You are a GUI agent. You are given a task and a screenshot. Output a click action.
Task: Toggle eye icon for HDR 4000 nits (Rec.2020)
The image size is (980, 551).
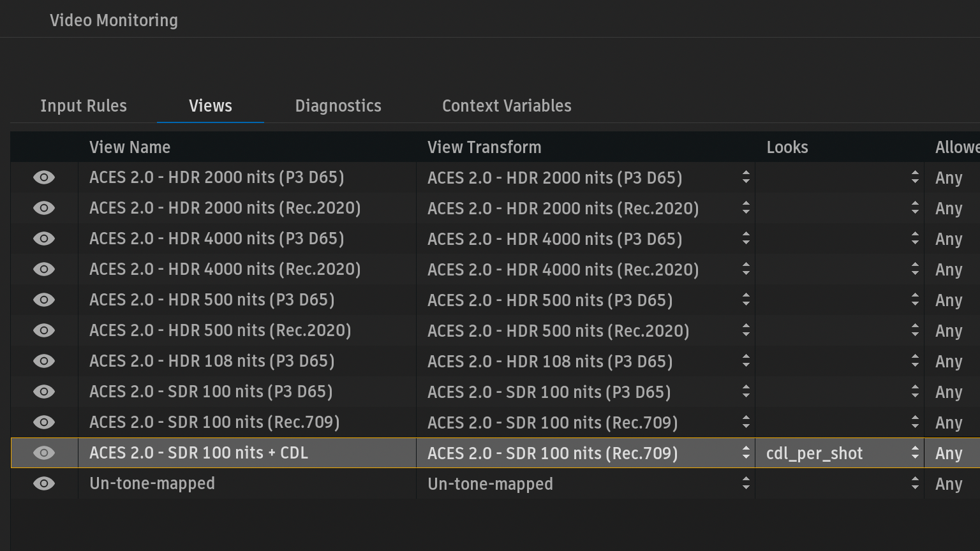click(44, 269)
